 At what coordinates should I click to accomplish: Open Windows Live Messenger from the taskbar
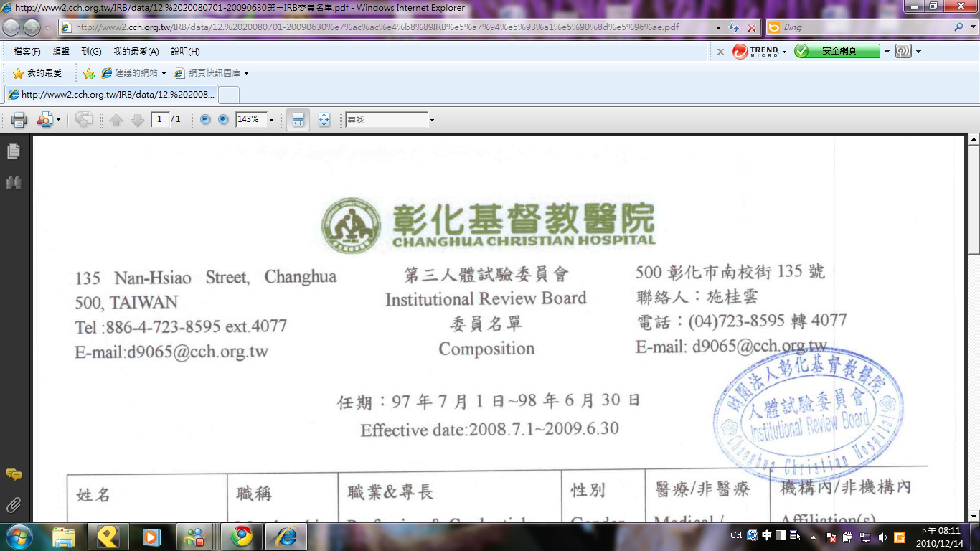tap(194, 537)
